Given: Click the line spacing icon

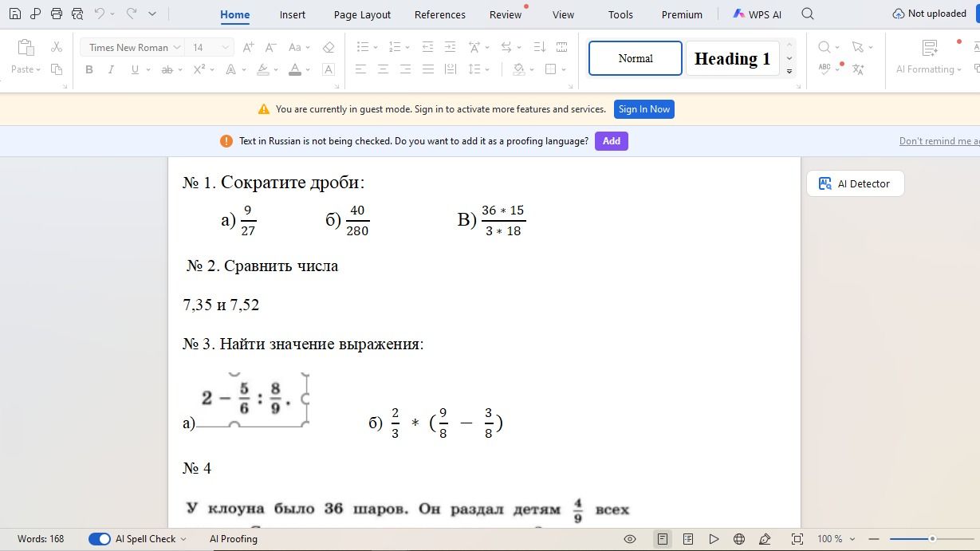Looking at the screenshot, I should point(474,69).
